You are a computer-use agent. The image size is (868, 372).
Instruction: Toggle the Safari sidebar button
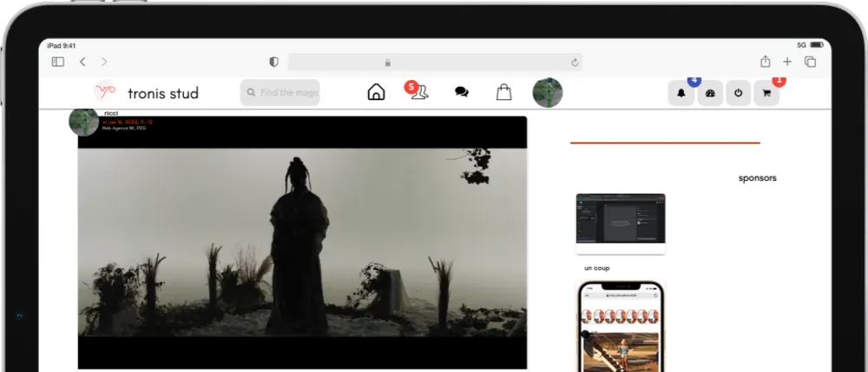pyautogui.click(x=58, y=62)
